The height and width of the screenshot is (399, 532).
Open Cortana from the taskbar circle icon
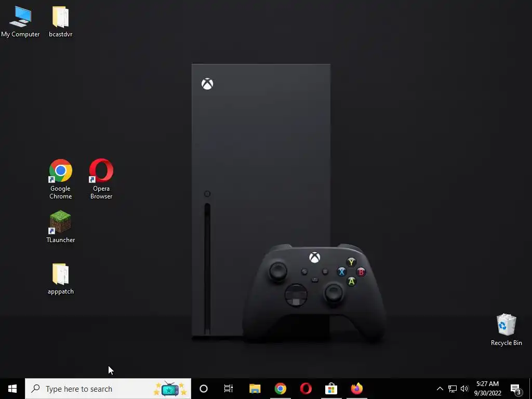coord(204,389)
